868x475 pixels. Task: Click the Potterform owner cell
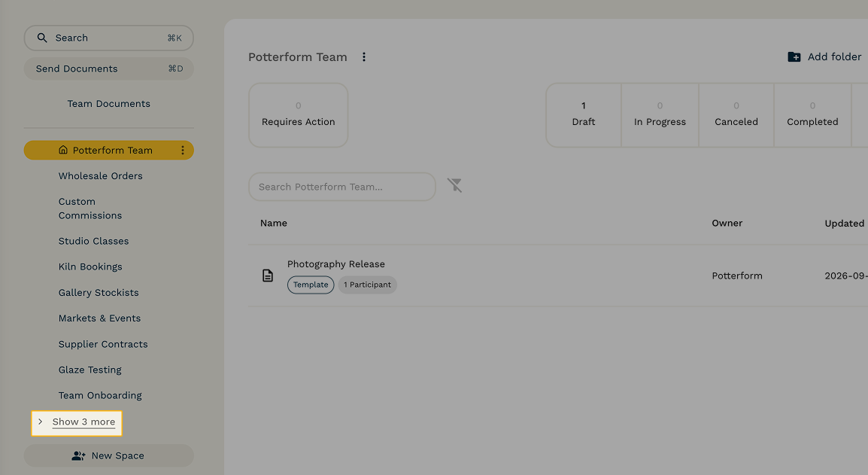coord(737,276)
